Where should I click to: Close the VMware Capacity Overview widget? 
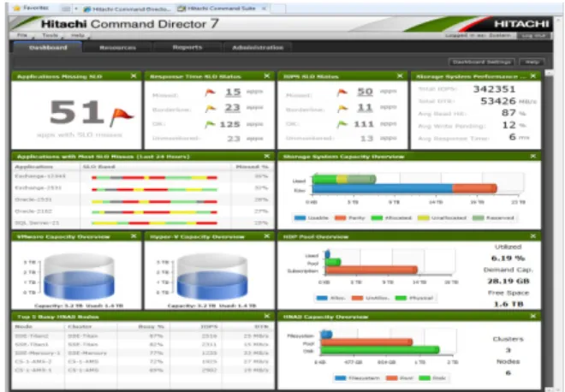coord(134,236)
